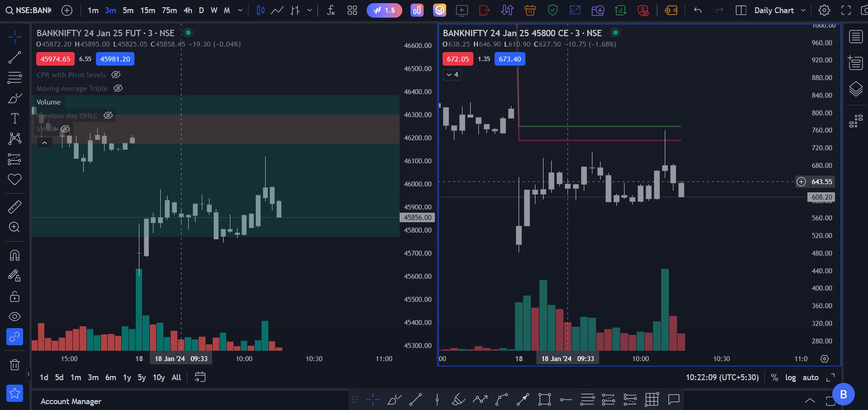The image size is (868, 410).
Task: Click the green shield checkmark icon
Action: click(553, 10)
